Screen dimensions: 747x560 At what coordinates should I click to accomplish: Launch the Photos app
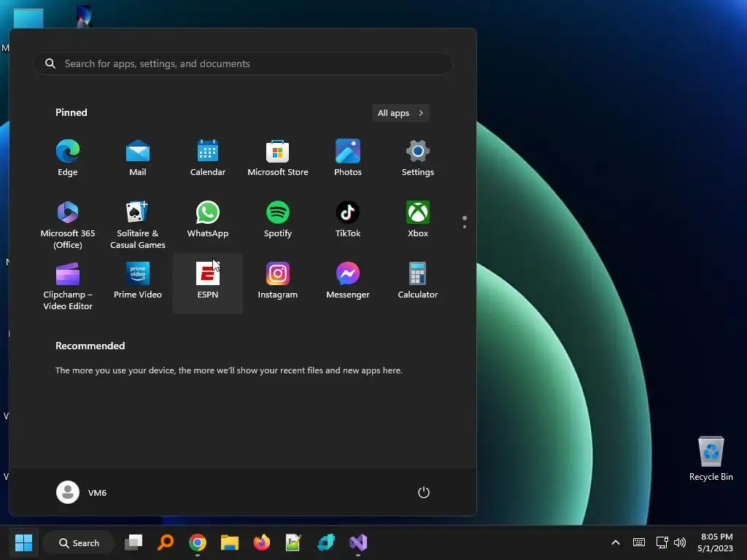click(x=348, y=158)
